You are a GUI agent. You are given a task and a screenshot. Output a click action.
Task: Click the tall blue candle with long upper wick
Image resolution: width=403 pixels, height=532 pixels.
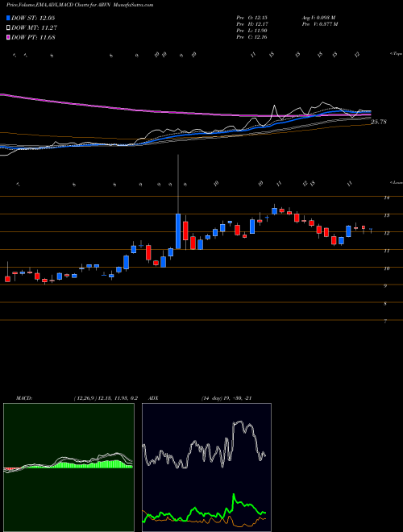pos(178,231)
